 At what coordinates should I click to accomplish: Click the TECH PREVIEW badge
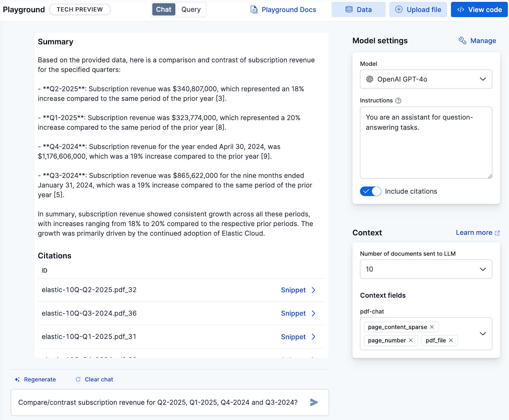click(80, 10)
